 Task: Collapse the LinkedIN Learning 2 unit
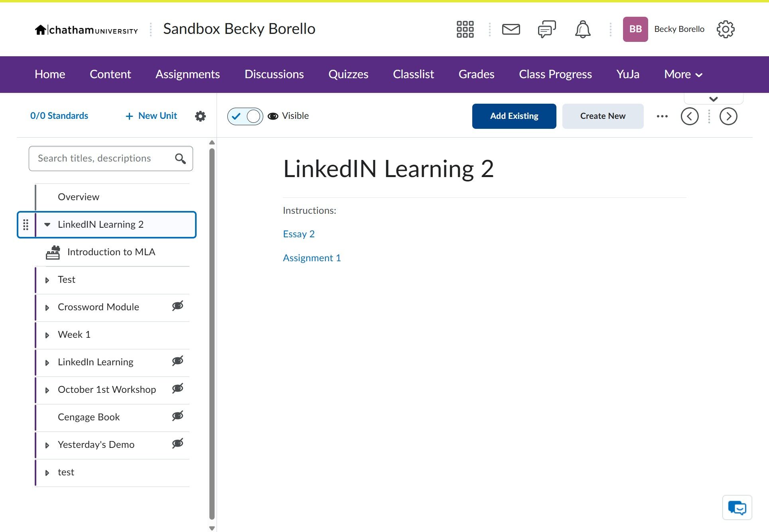pos(47,225)
